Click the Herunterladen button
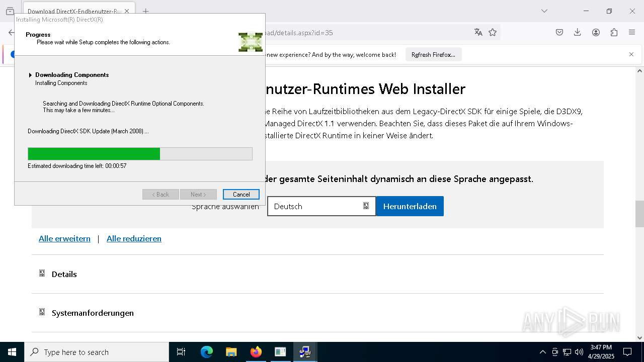The width and height of the screenshot is (644, 362). (x=410, y=206)
